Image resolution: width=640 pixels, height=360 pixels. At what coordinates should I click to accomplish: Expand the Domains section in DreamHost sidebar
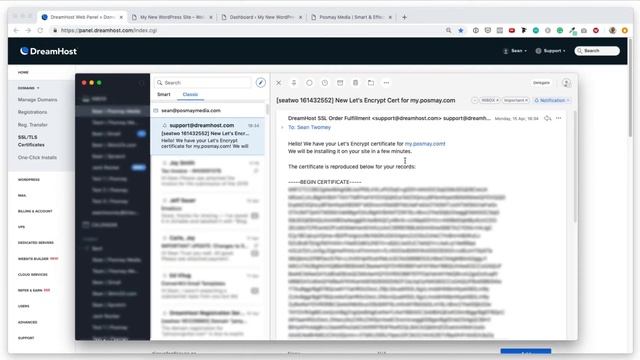[x=29, y=88]
